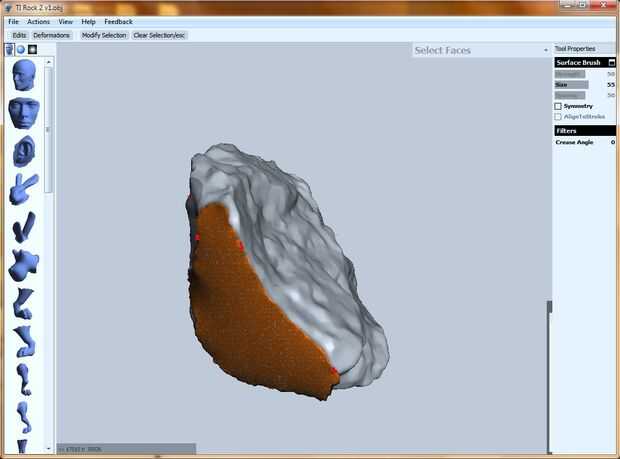The image size is (620, 459).
Task: Open the head parts library tab icon
Action: (9, 49)
